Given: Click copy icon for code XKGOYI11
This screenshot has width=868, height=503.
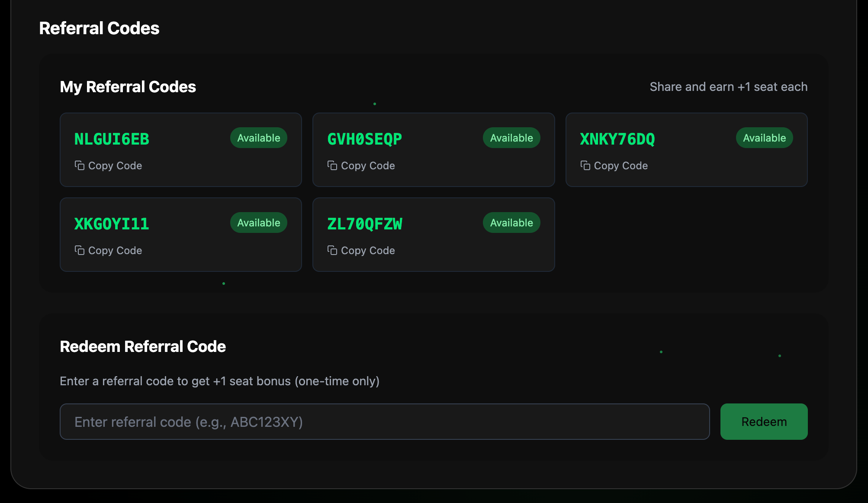Looking at the screenshot, I should [x=79, y=250].
